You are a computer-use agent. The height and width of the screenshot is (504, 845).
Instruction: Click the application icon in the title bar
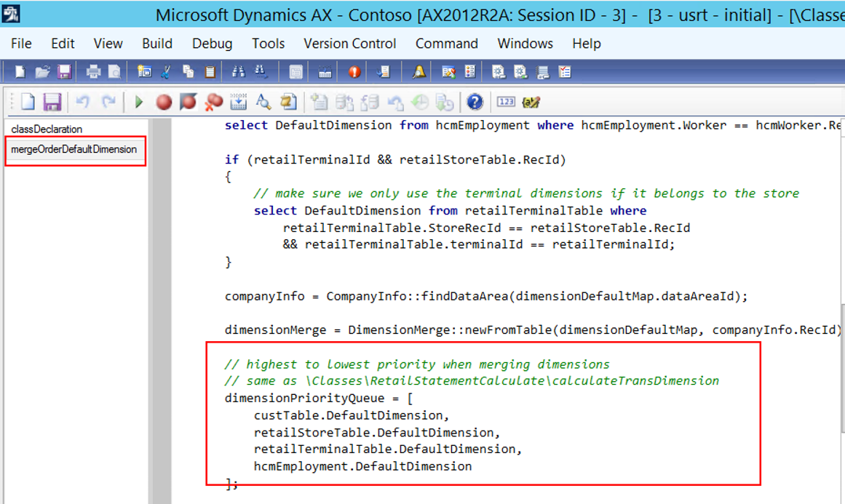point(10,14)
